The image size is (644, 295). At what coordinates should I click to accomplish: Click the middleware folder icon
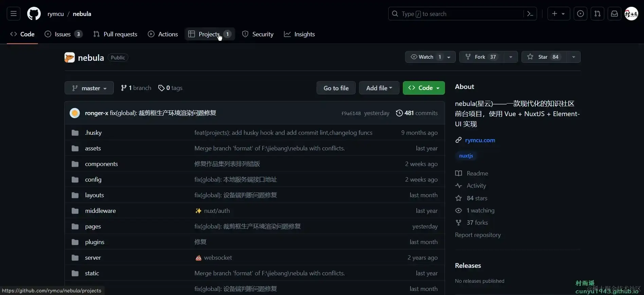click(x=75, y=211)
